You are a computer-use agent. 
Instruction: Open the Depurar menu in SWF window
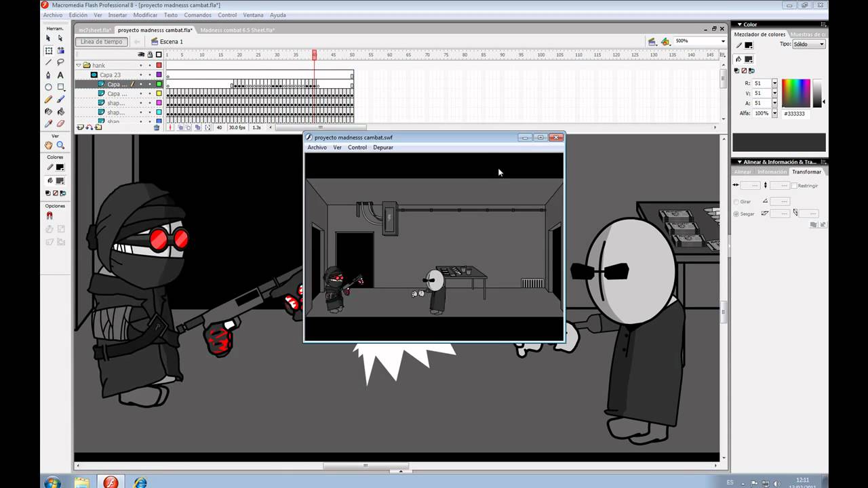click(383, 147)
